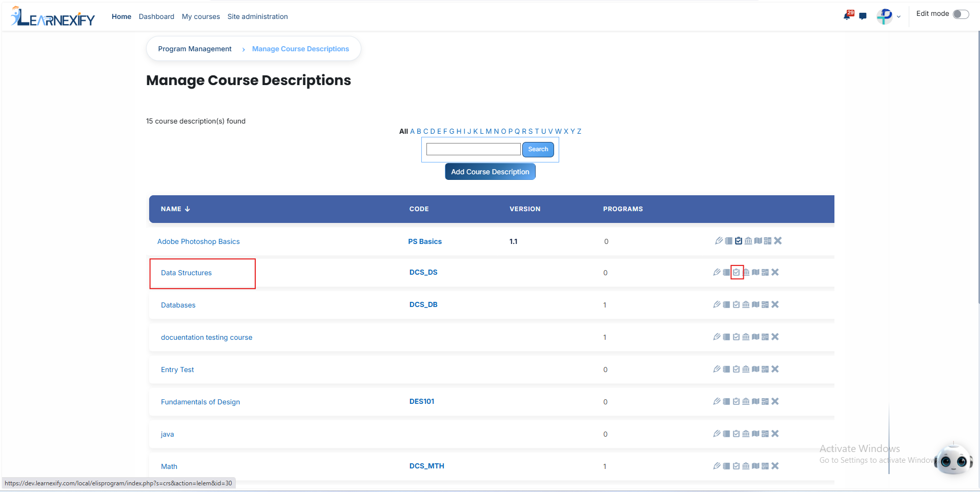Image resolution: width=980 pixels, height=492 pixels.
Task: Edit the Fundamentals of Design course description
Action: (x=717, y=401)
